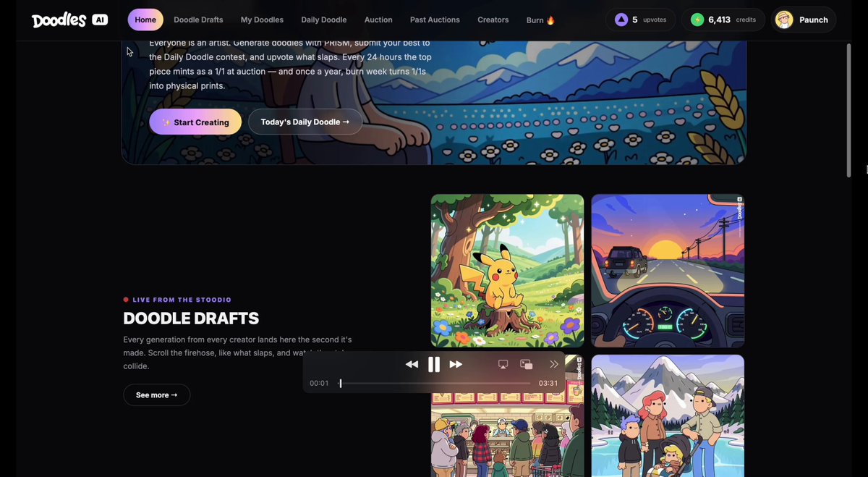Viewport: 868px width, 477px height.
Task: Open the Auction tab
Action: [x=378, y=20]
